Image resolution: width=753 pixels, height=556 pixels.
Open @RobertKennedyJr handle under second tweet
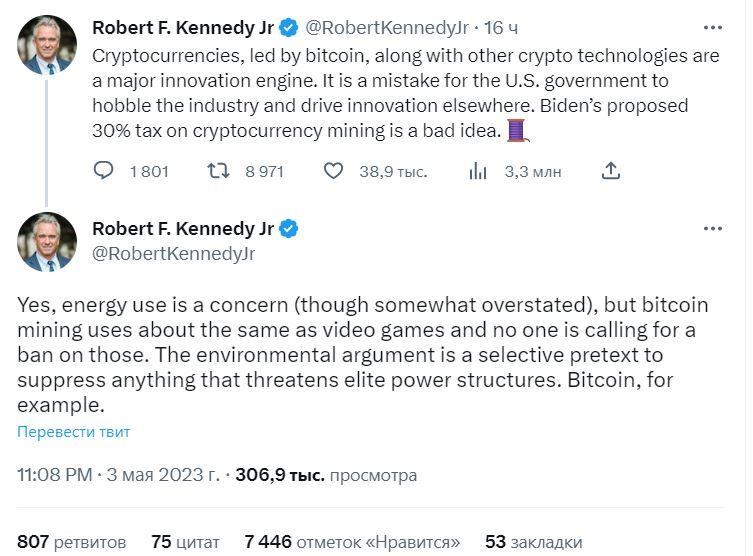coord(173,254)
